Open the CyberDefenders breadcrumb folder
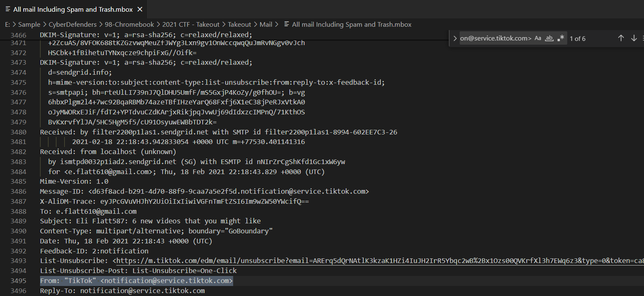This screenshot has width=644, height=296. pyautogui.click(x=72, y=25)
